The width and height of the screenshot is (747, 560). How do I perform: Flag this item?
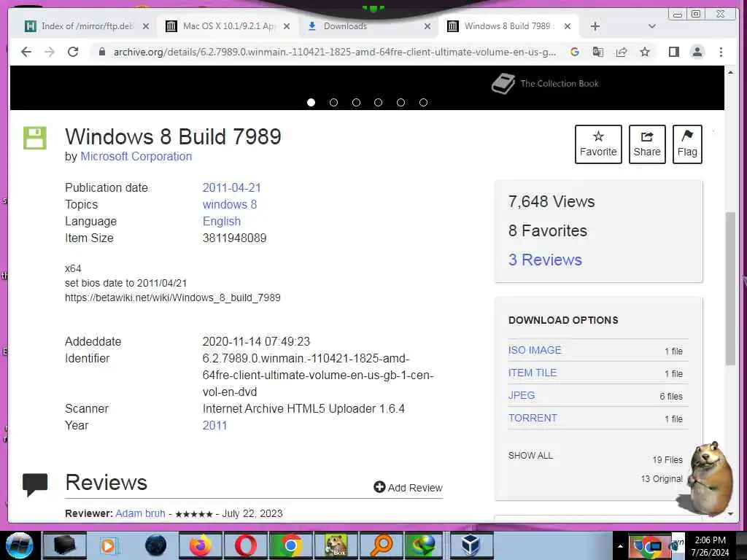point(687,144)
